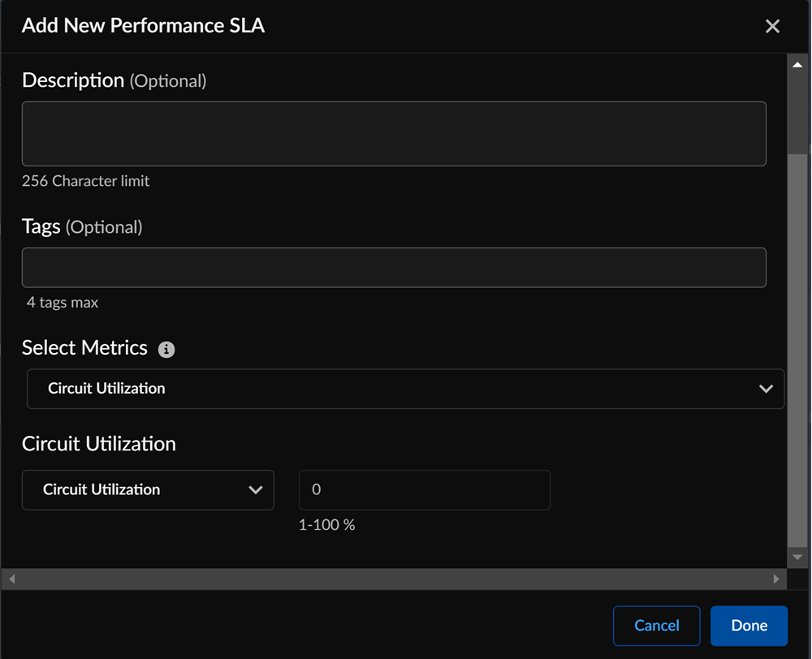Click the Select Metrics info icon

(166, 350)
